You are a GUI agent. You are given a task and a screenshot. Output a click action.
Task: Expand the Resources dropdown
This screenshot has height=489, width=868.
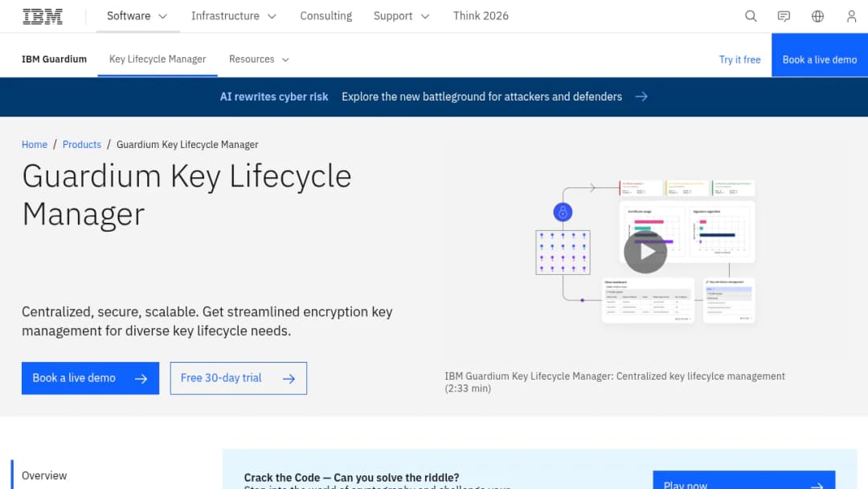click(x=259, y=60)
